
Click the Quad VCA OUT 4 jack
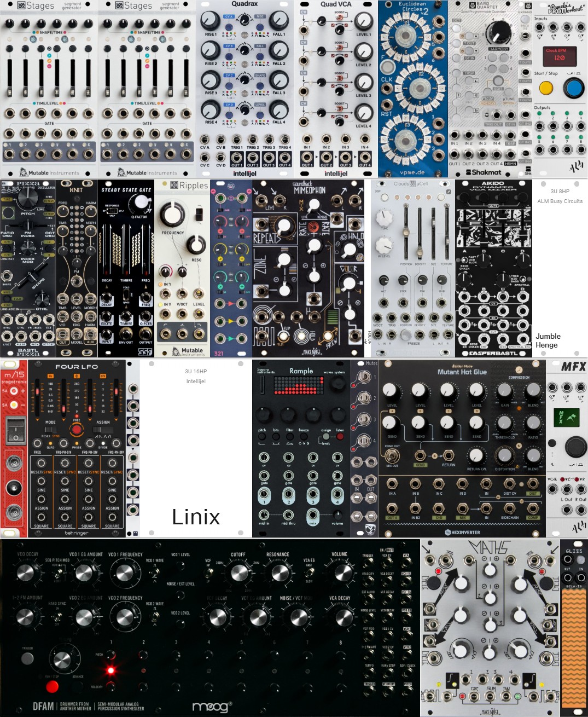[x=365, y=157]
